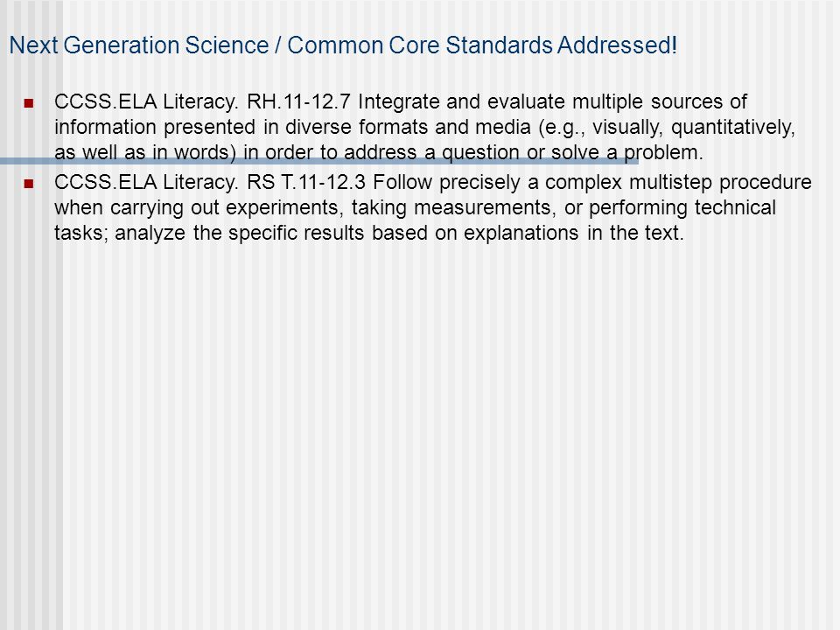Click the word 'Addressed' in the heading
This screenshot has height=630, width=840.
click(x=613, y=45)
